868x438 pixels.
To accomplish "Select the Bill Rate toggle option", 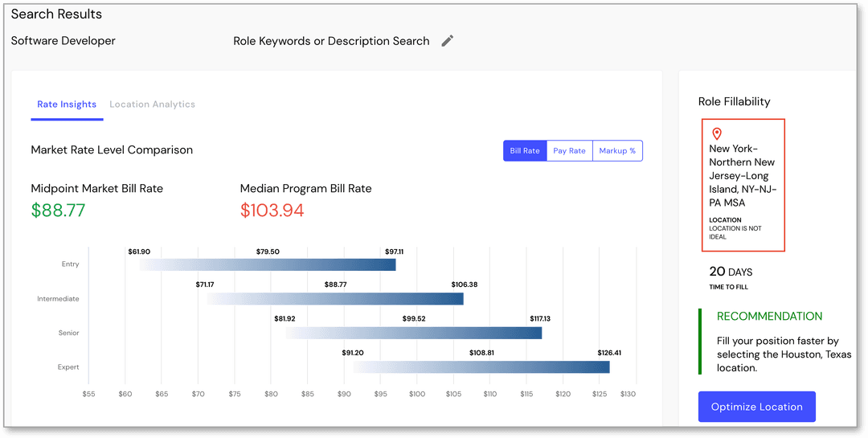I will coord(525,151).
